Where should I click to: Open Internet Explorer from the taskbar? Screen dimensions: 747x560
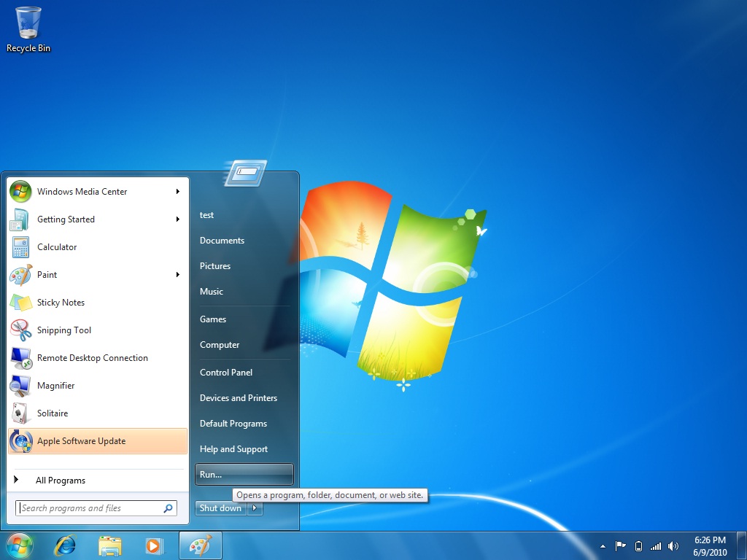tap(65, 545)
